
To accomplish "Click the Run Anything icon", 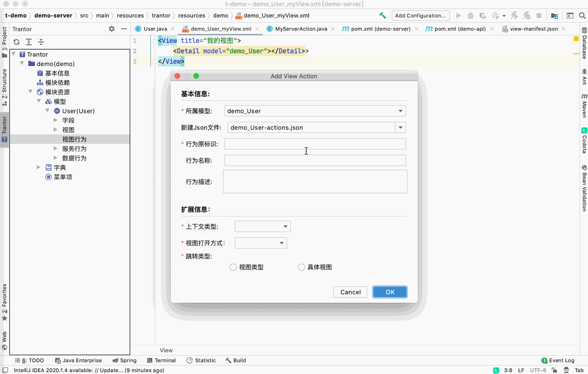I will pos(570,16).
